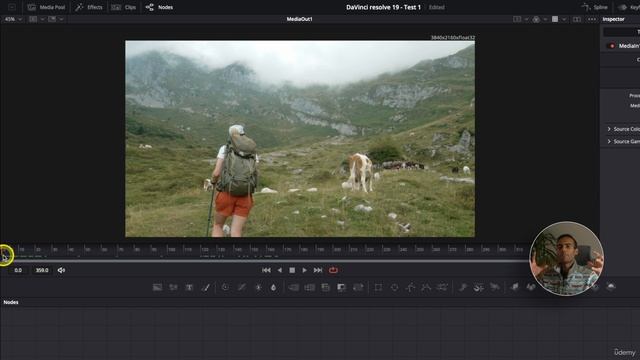Add a Transform node
The width and height of the screenshot is (640, 360).
click(x=358, y=287)
